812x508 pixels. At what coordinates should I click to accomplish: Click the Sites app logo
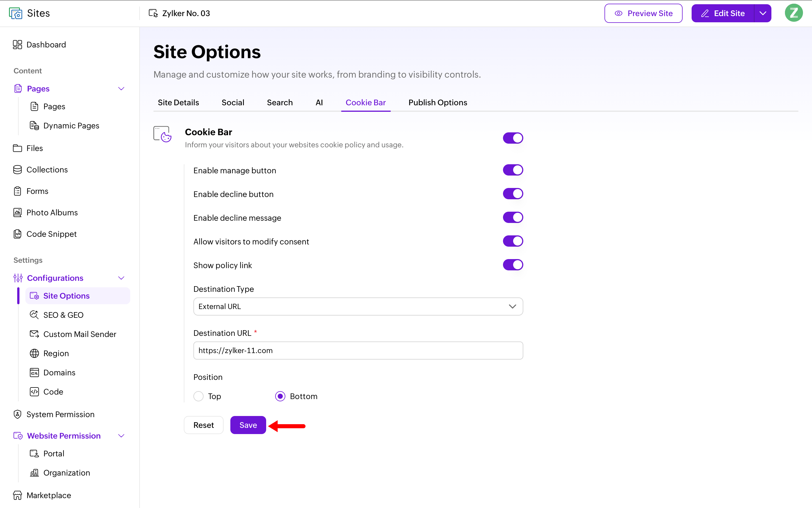point(16,14)
